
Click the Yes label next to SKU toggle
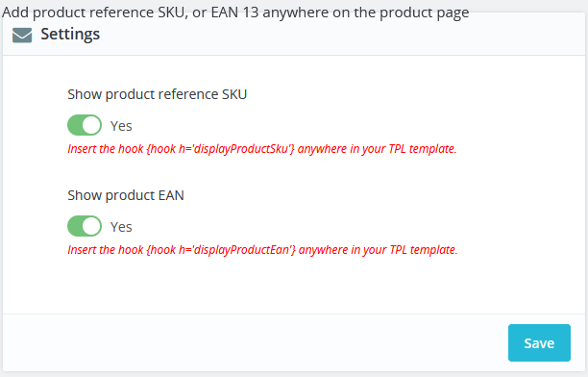click(121, 126)
